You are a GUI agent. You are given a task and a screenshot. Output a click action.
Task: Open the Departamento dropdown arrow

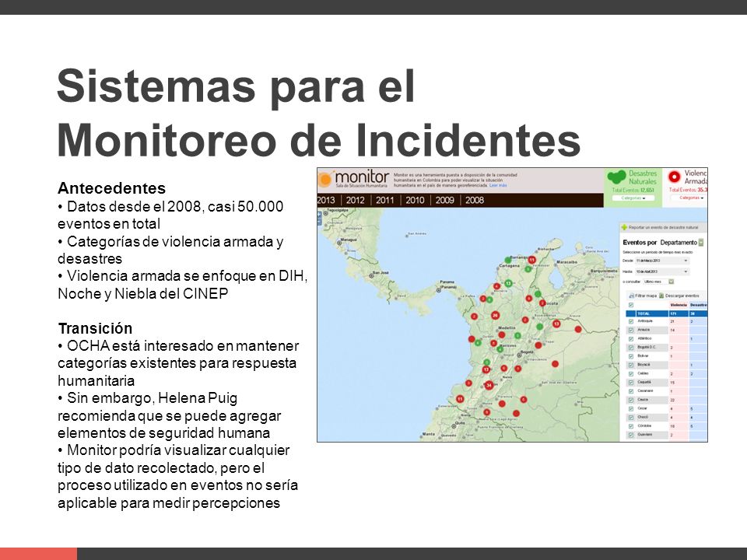(701, 243)
